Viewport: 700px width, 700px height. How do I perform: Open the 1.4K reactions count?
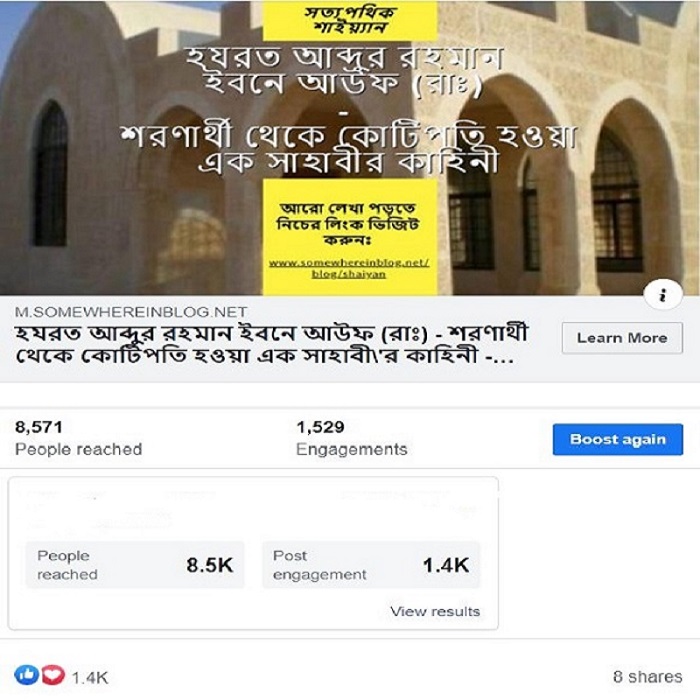pyautogui.click(x=90, y=678)
